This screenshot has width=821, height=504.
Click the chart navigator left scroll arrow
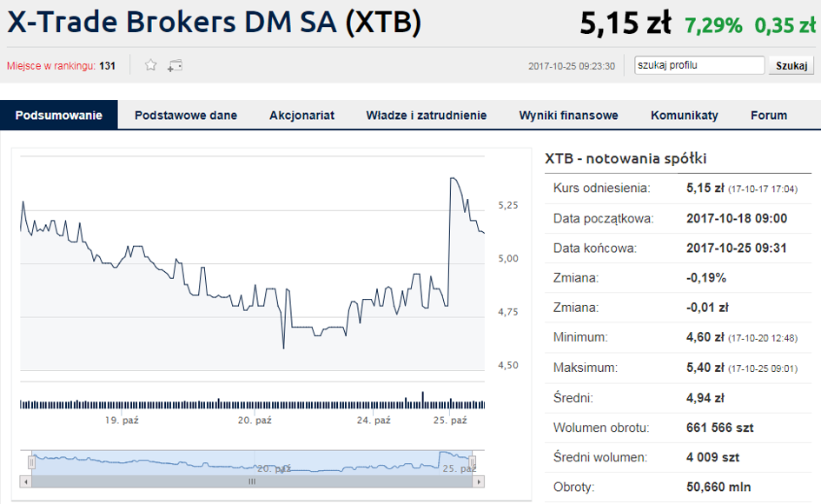tap(26, 481)
